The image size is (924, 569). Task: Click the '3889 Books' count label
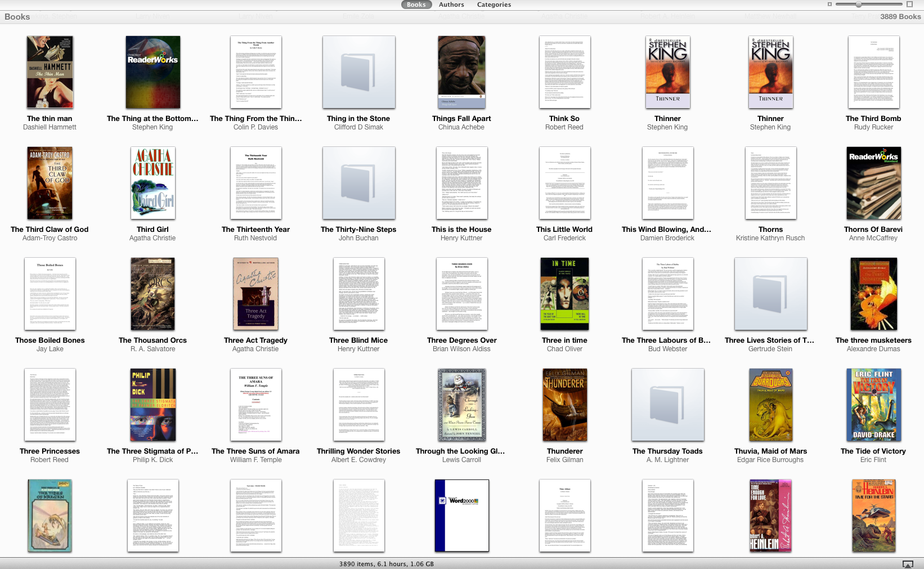pyautogui.click(x=900, y=17)
